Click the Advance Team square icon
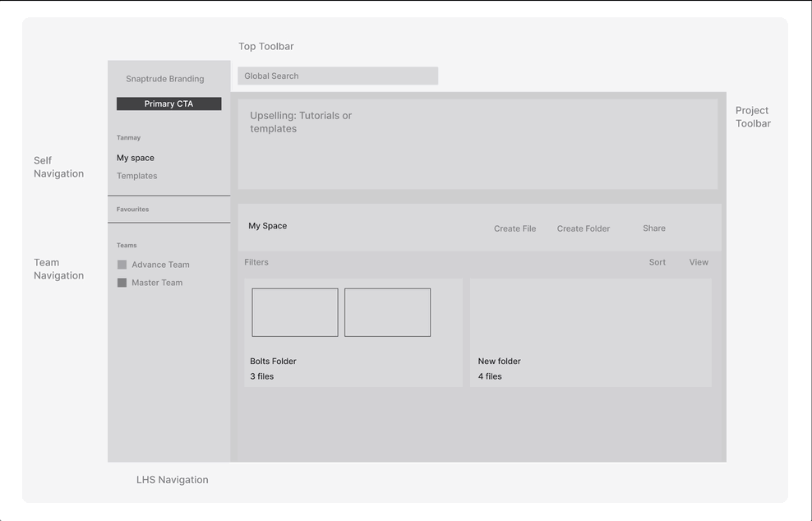 point(122,265)
